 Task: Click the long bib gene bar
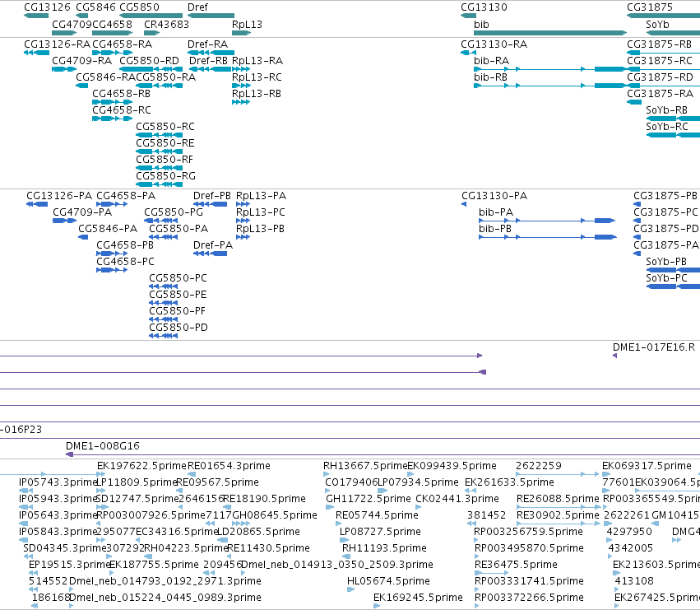tap(550, 33)
